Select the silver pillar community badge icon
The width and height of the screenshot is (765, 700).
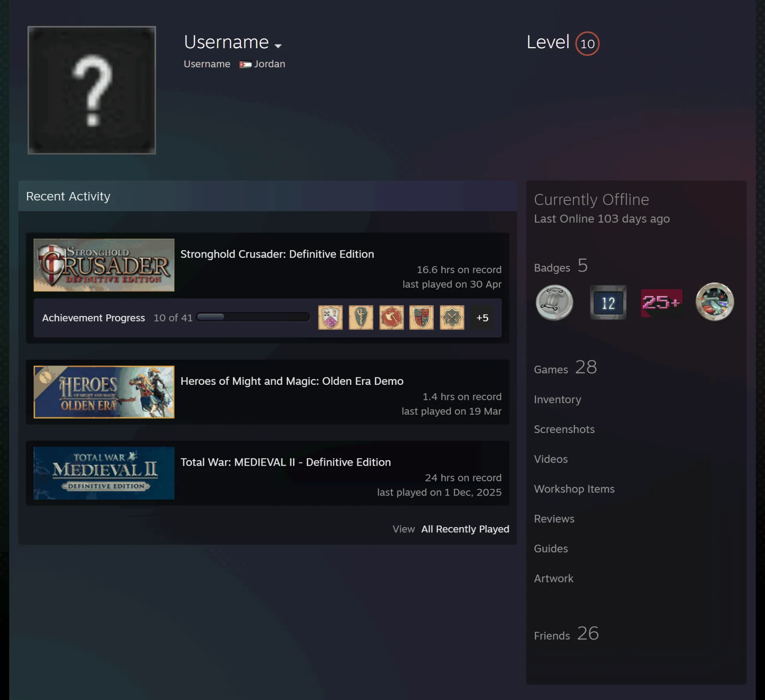point(555,302)
